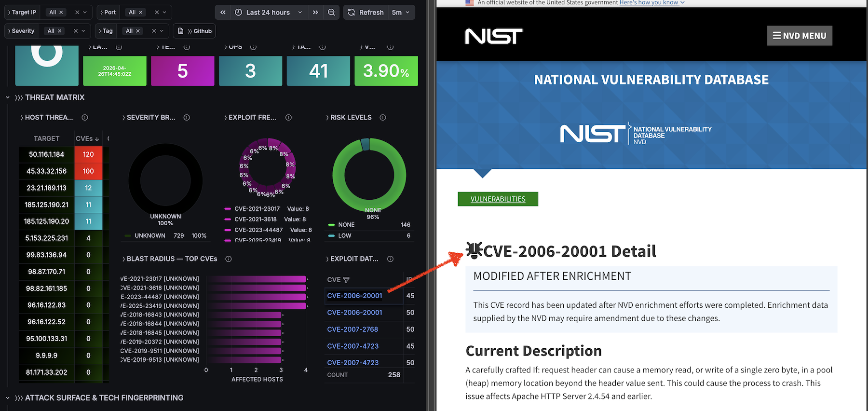Go to the VULNERABILITIES breadcrumb link
Viewport: 868px width, 411px height.
pyautogui.click(x=498, y=199)
